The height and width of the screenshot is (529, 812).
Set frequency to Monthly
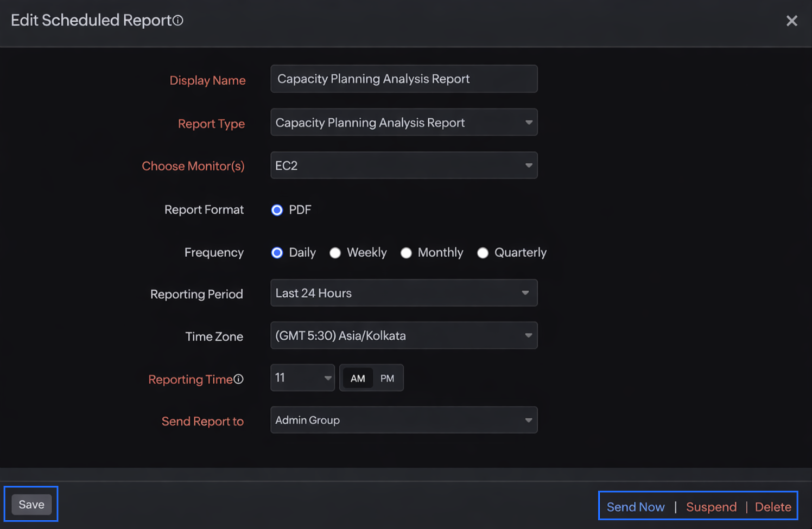click(x=406, y=253)
